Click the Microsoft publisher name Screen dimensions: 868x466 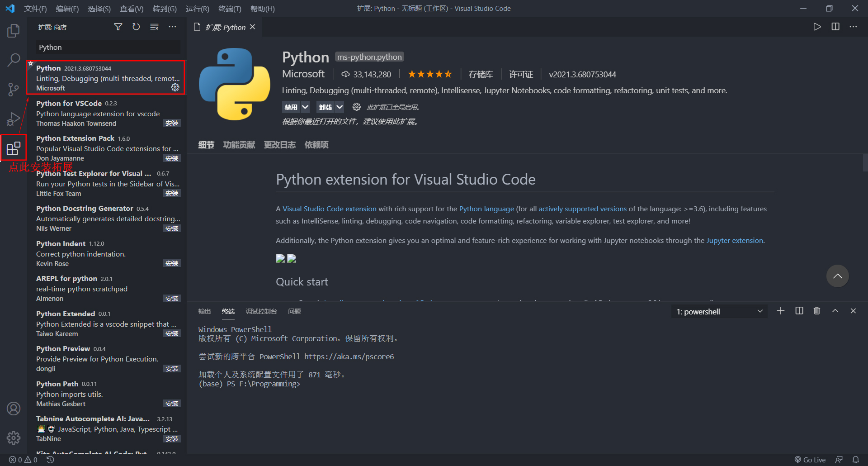point(303,74)
